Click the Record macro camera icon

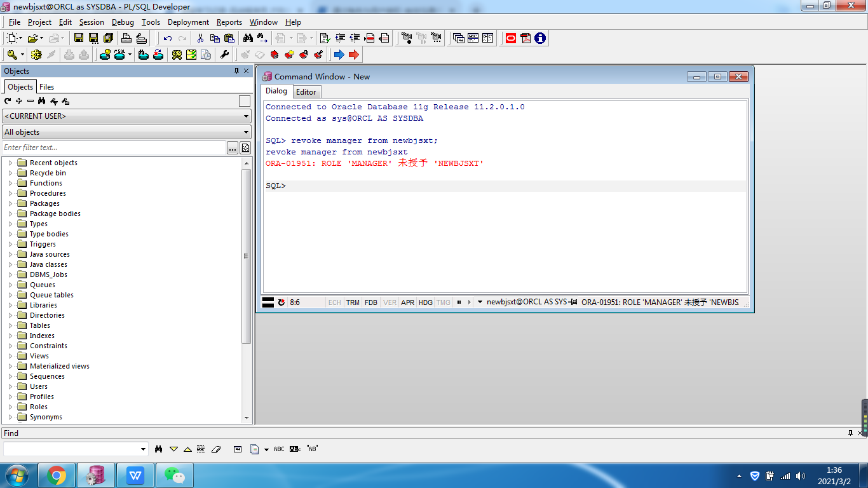(407, 38)
